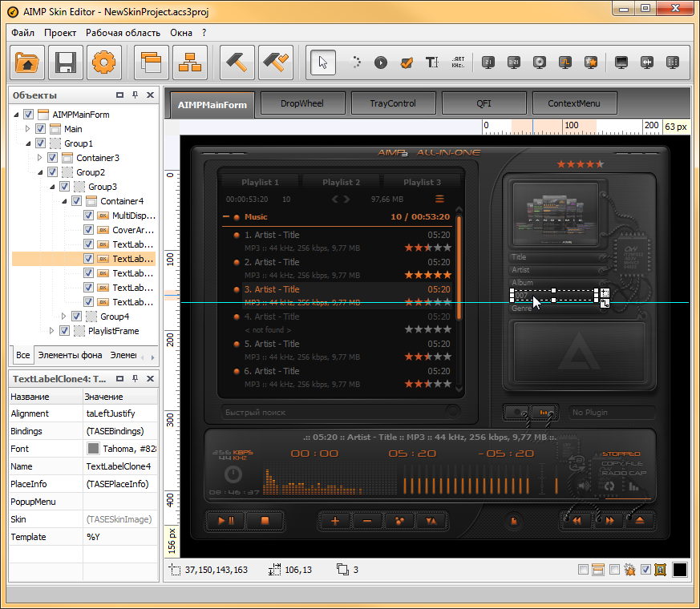
Task: Toggle the blue checkmark in the status bar
Action: click(x=646, y=569)
